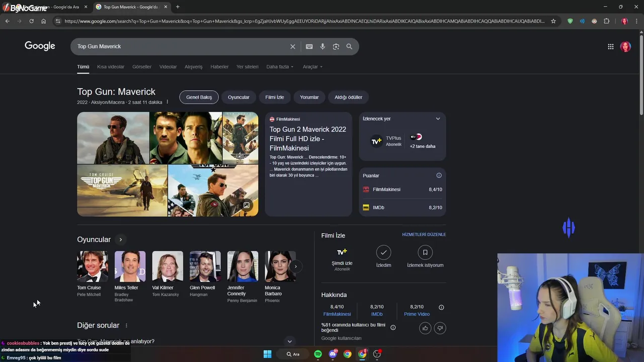The image size is (644, 362).
Task: Open the image gallery icon on photos
Action: pos(247,205)
